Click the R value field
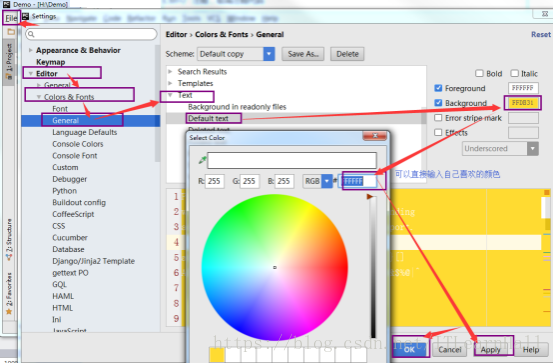Image resolution: width=554 pixels, height=363 pixels. tap(214, 181)
